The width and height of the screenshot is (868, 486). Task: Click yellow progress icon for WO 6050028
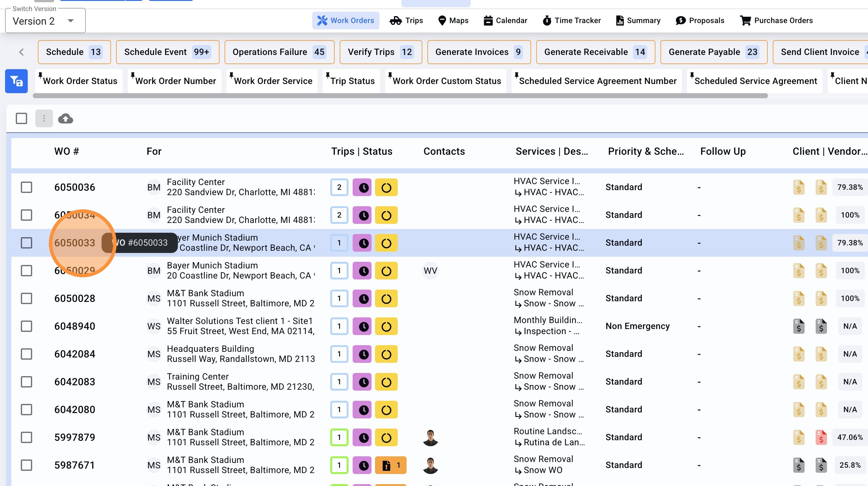(386, 298)
